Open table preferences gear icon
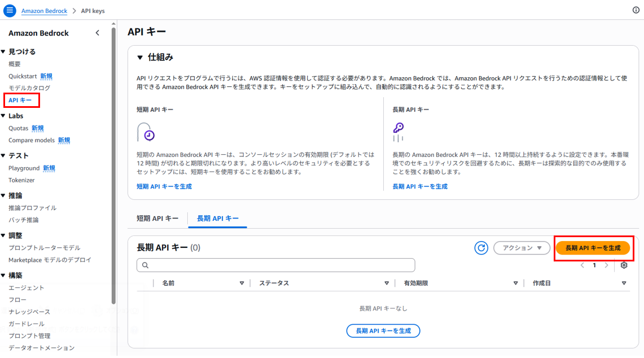 tap(624, 265)
